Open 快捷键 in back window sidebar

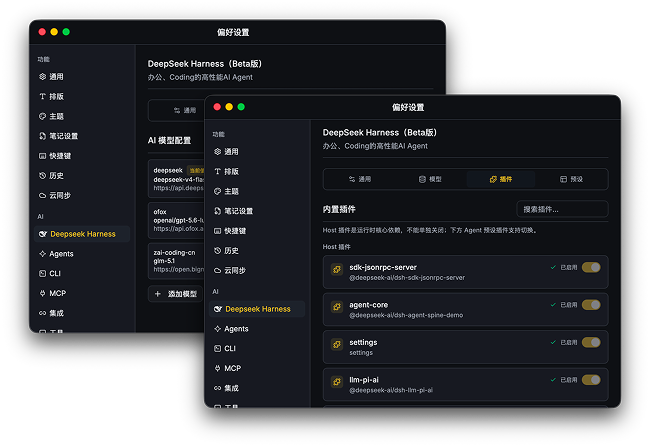[55, 156]
